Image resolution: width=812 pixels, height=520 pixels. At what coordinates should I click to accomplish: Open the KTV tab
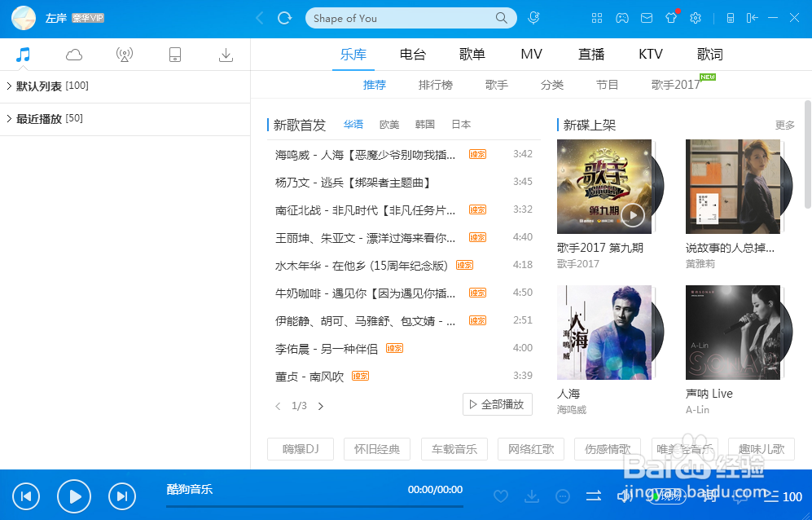point(651,54)
